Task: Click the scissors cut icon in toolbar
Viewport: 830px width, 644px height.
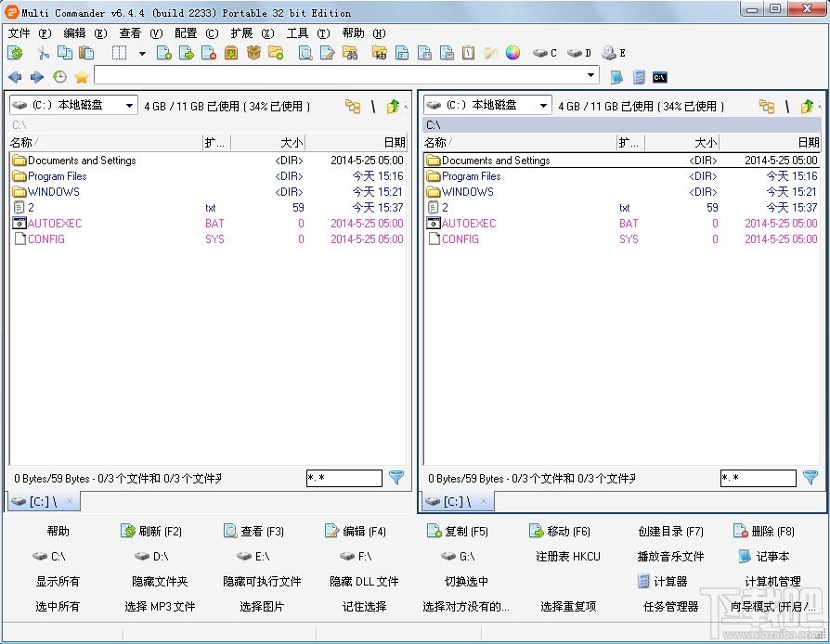Action: coord(43,53)
